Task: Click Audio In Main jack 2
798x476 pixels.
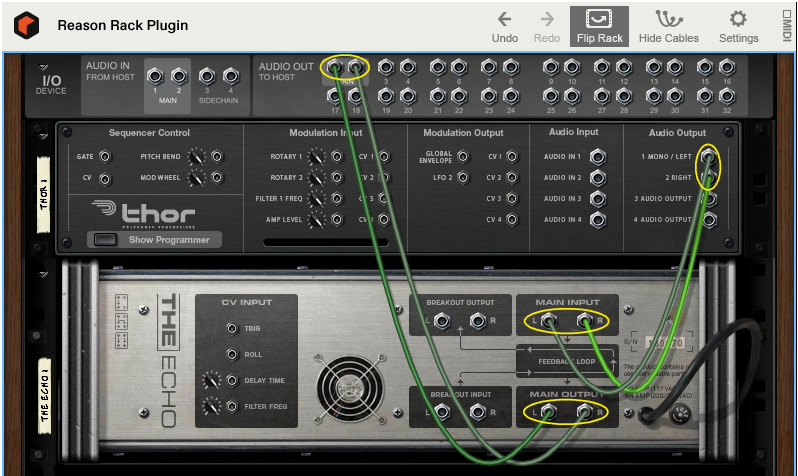Action: 179,76
